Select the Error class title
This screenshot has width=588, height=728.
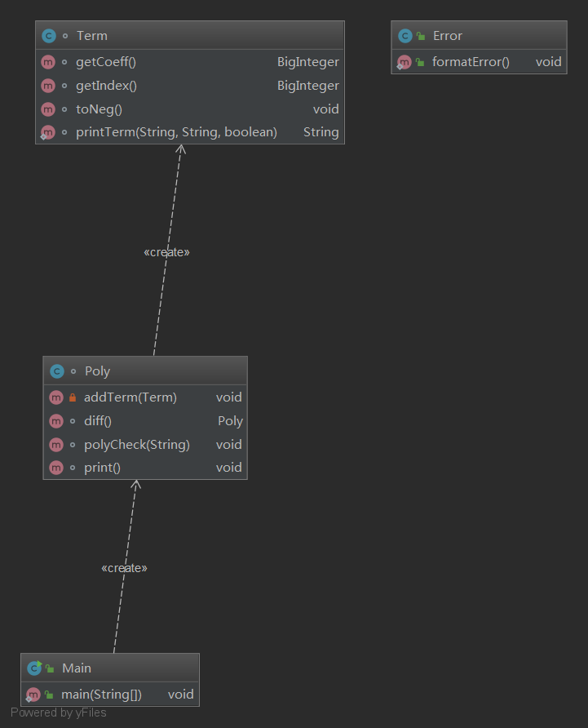point(447,36)
